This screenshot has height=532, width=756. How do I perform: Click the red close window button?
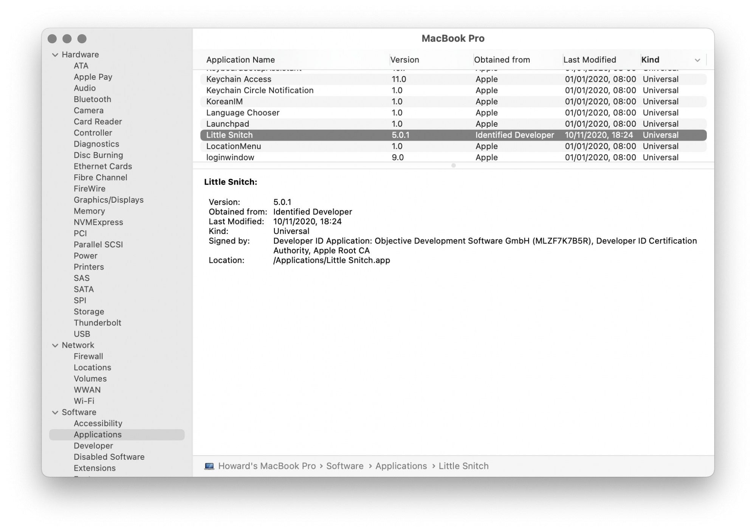[53, 39]
